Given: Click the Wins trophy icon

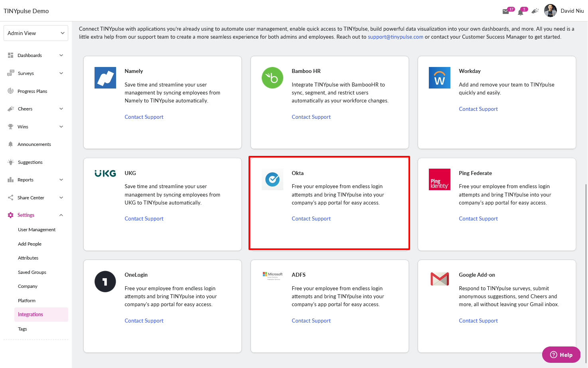Looking at the screenshot, I should click(11, 127).
